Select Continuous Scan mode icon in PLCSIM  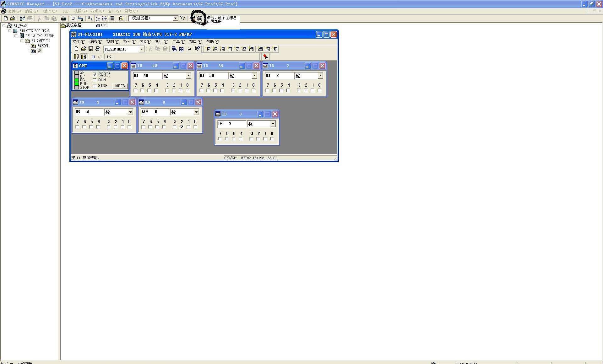click(x=84, y=57)
